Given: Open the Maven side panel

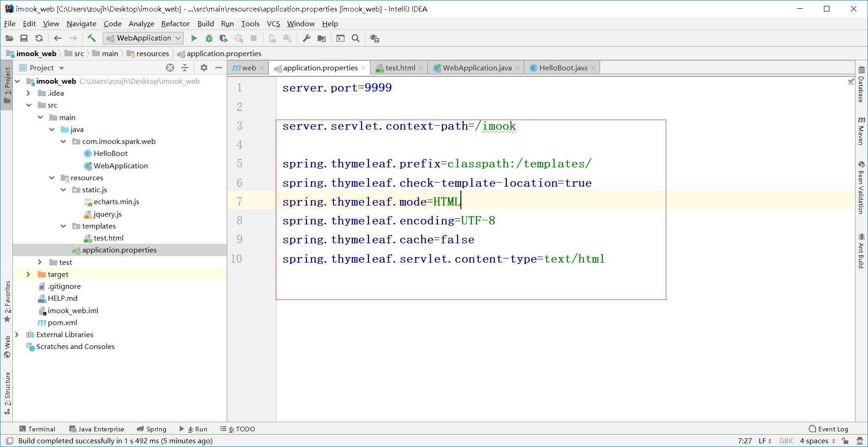Looking at the screenshot, I should point(862,131).
